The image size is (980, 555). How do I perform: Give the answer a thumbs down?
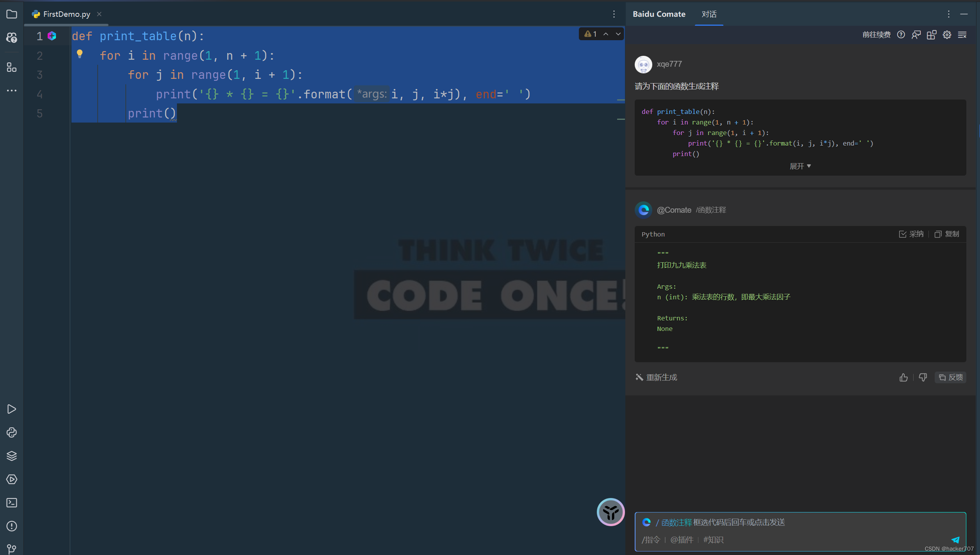coord(923,377)
